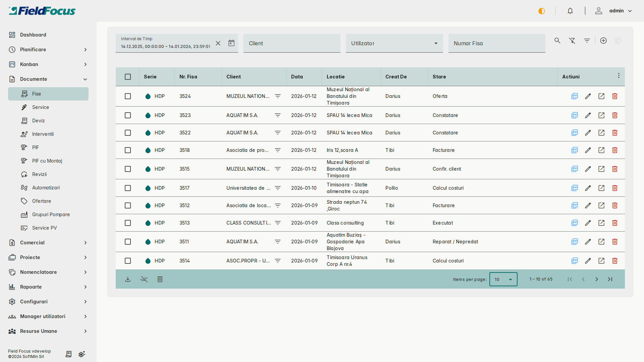Check the select-all checkbox in the table header
Screen dimensions: 644x362
click(x=128, y=77)
